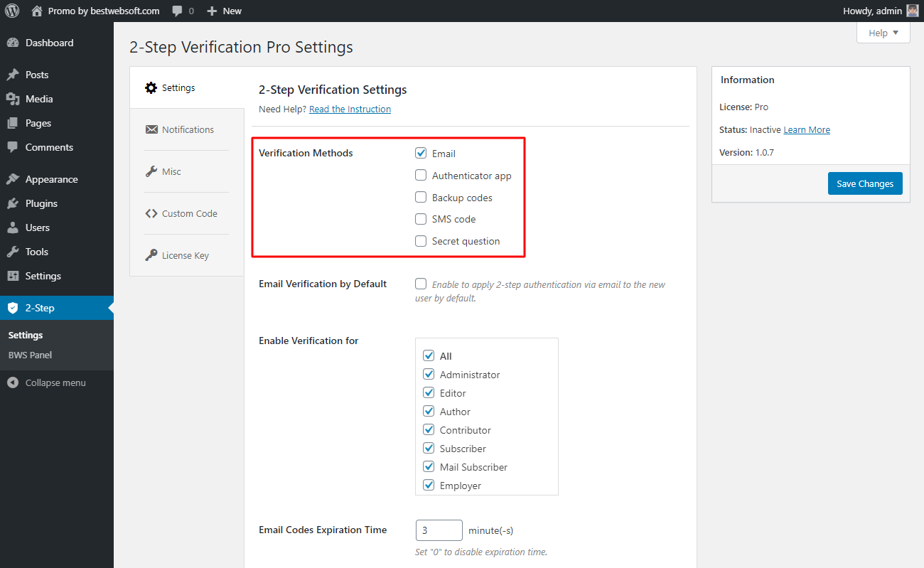Open the Posts menu item

(57, 75)
